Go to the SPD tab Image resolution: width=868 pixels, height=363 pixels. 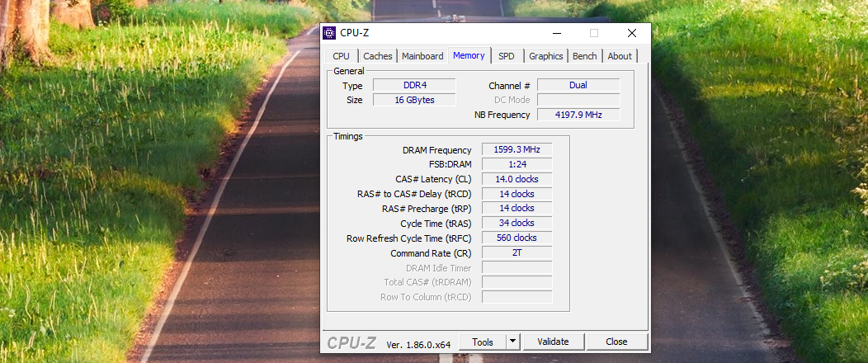click(506, 56)
